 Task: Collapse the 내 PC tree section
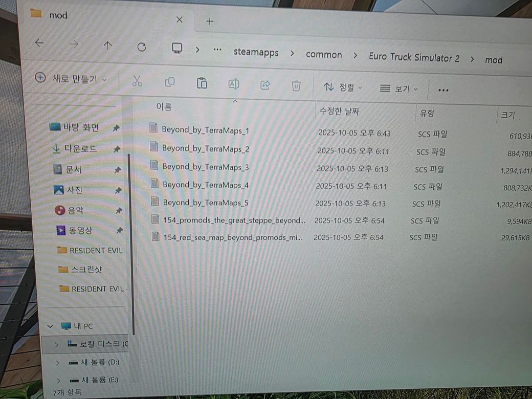(x=50, y=326)
